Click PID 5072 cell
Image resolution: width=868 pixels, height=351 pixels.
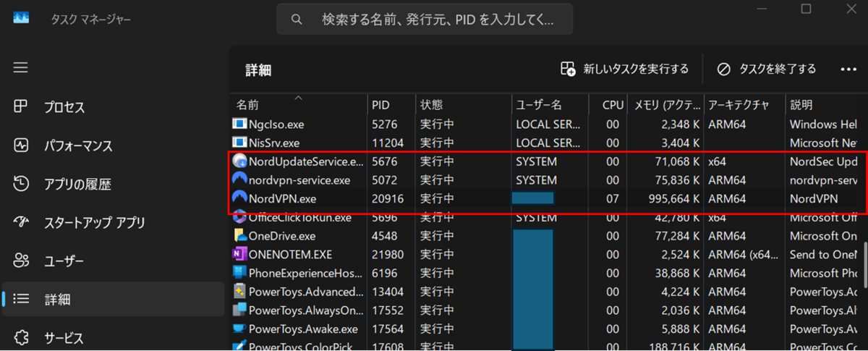pyautogui.click(x=385, y=179)
